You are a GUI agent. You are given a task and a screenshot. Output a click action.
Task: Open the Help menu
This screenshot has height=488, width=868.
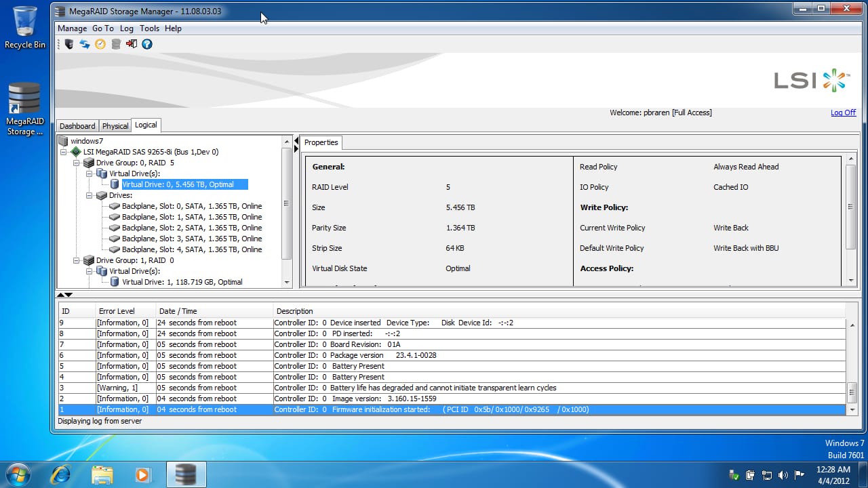point(173,28)
